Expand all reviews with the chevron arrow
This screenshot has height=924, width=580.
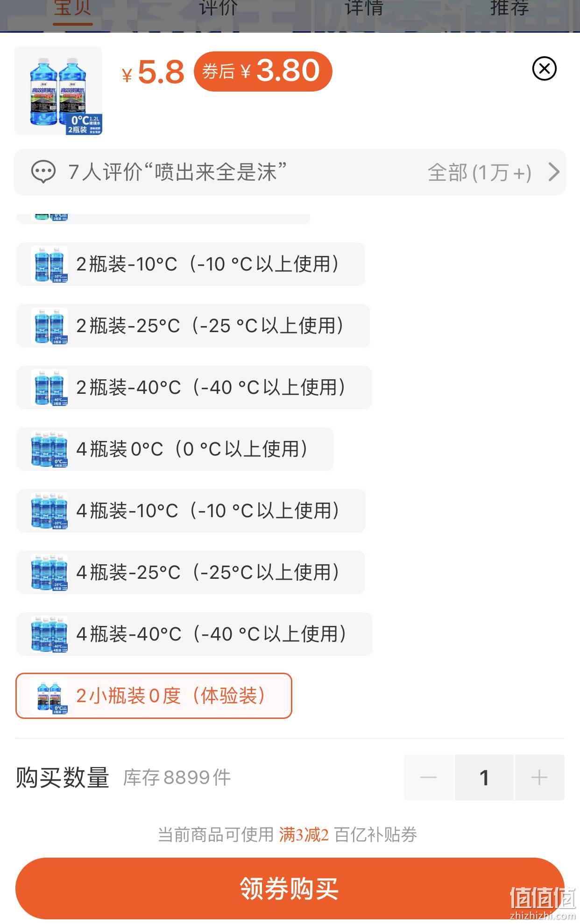pos(554,172)
